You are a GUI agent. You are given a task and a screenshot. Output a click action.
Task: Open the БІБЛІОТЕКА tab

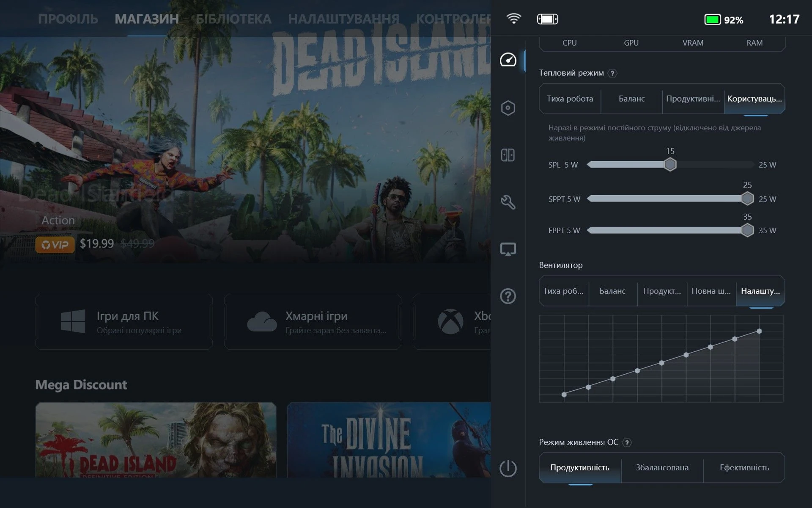(x=233, y=19)
